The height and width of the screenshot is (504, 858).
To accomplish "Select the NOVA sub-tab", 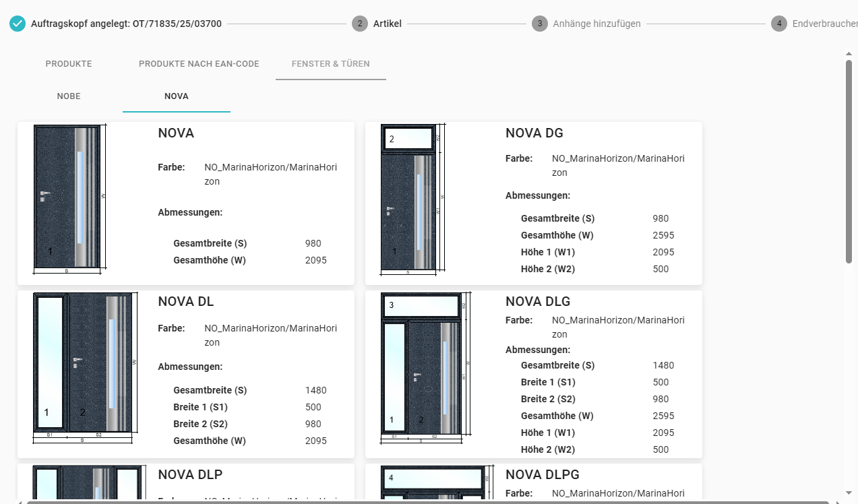I will 177,96.
